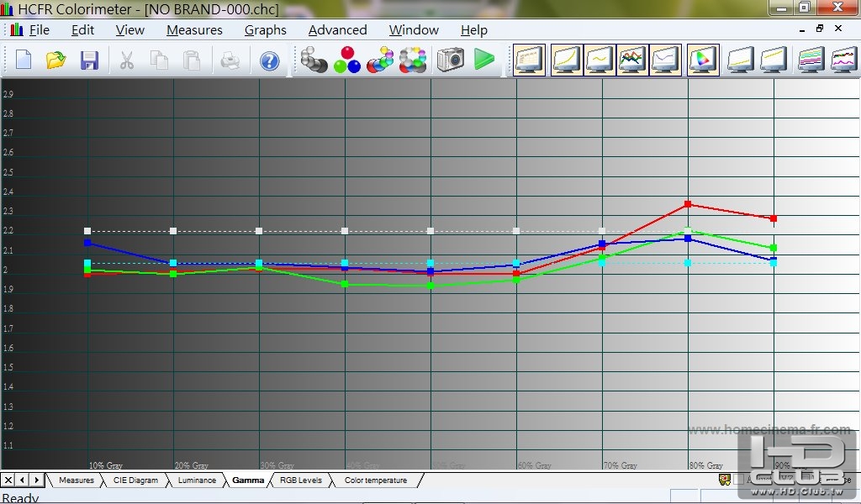This screenshot has height=504, width=861.
Task: Click the ring of colored spheres icon
Action: [413, 60]
